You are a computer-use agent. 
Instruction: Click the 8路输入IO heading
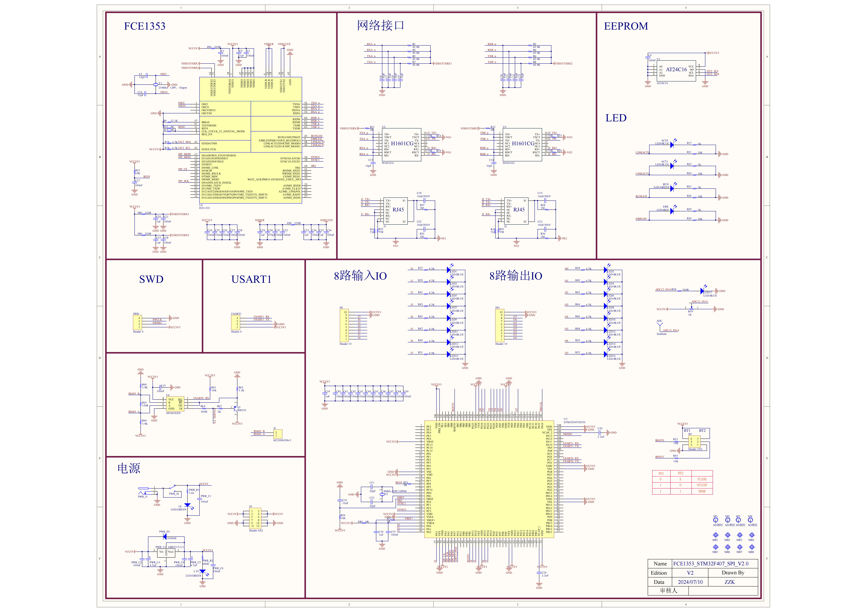(360, 276)
